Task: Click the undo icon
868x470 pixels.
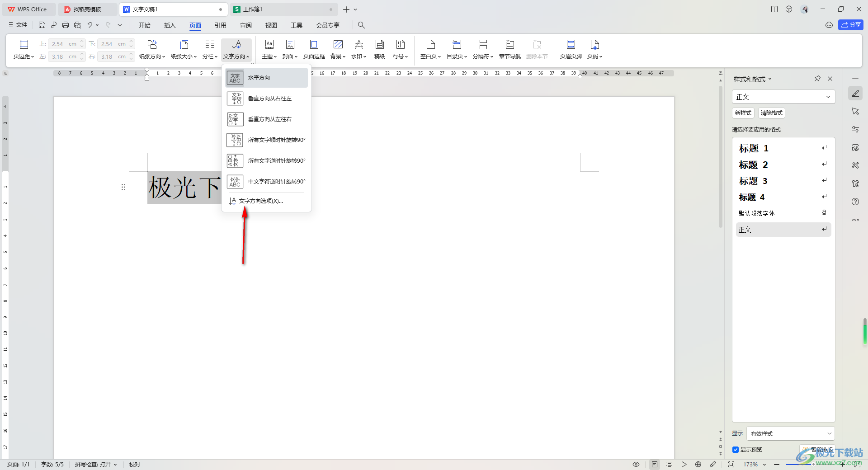Action: [90, 25]
